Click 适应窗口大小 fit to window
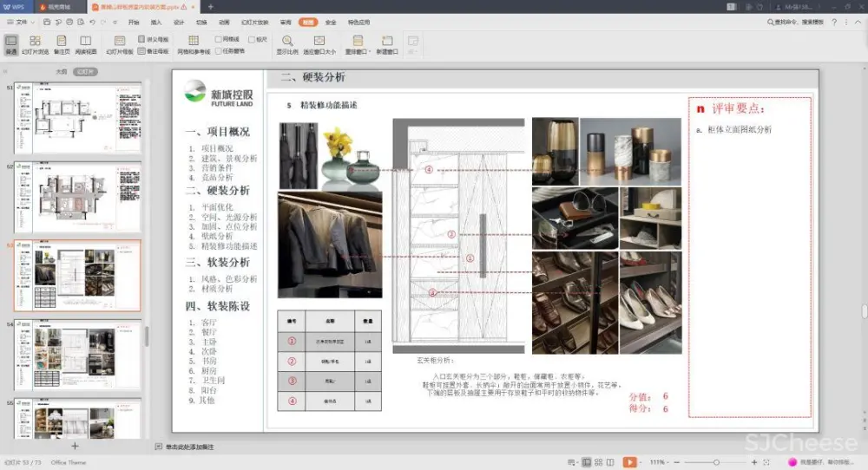The image size is (868, 470). (x=318, y=44)
